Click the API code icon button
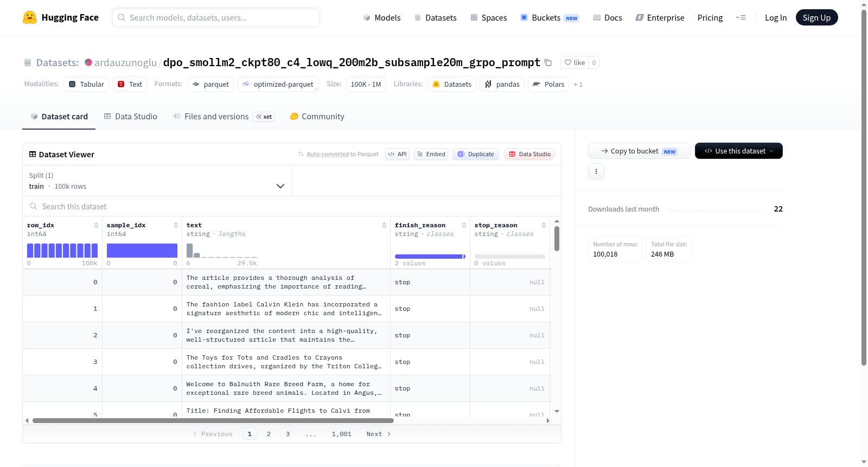The image size is (868, 467). 397,154
